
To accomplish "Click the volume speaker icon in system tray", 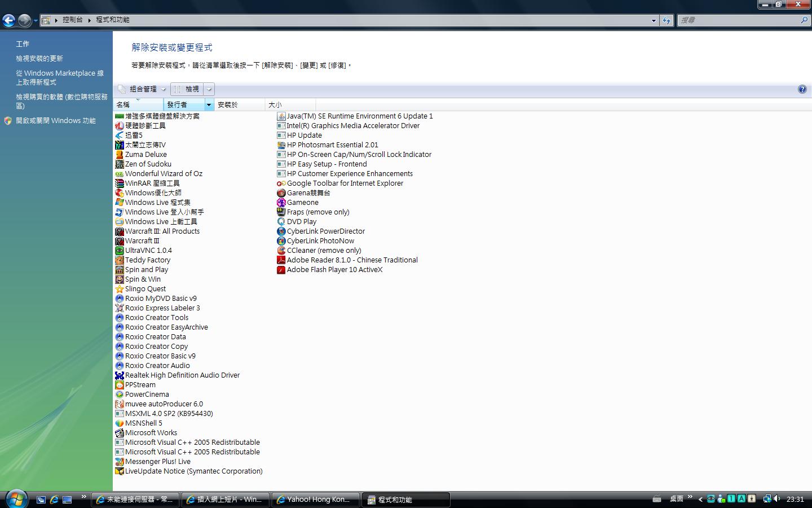I will 777,499.
